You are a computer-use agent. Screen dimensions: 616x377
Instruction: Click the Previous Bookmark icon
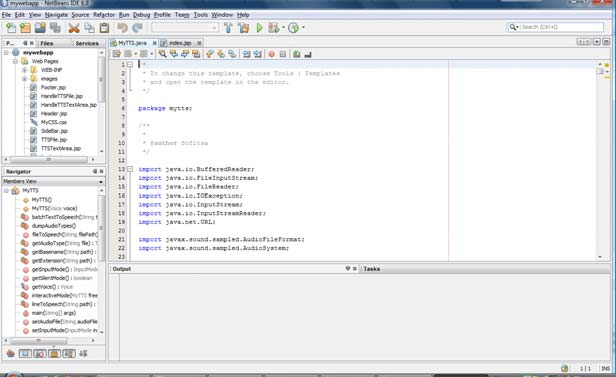click(x=209, y=54)
